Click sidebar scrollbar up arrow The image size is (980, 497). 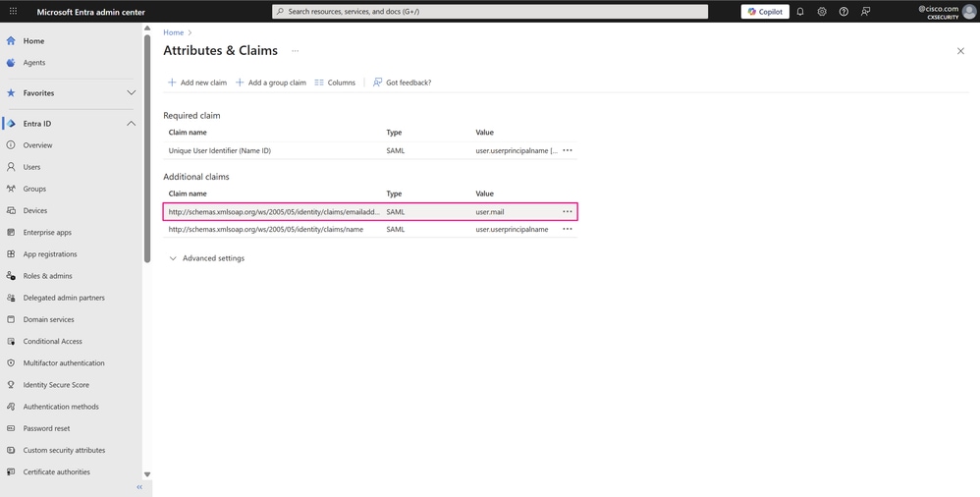(x=147, y=28)
